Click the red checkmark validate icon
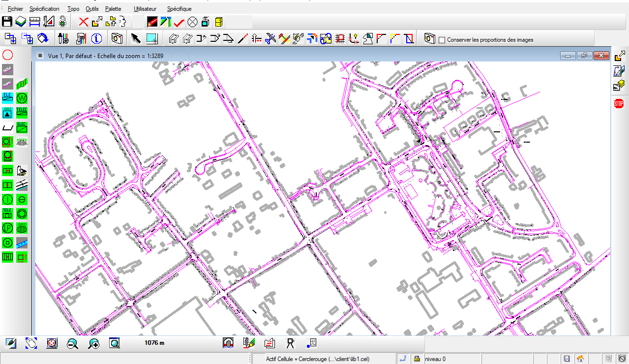 179,22
